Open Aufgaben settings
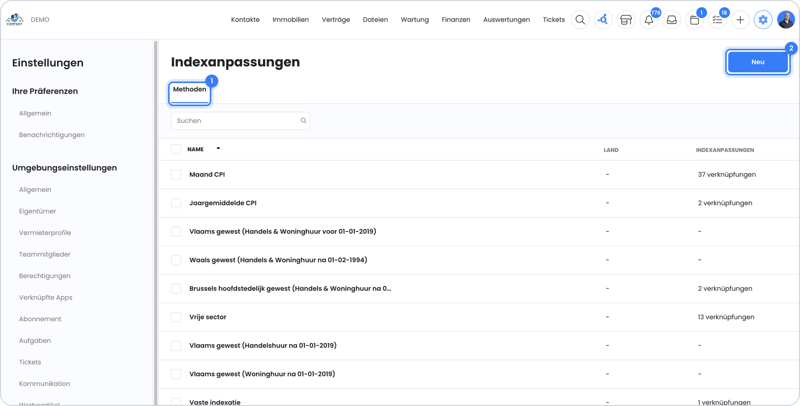The image size is (800, 406). click(35, 341)
